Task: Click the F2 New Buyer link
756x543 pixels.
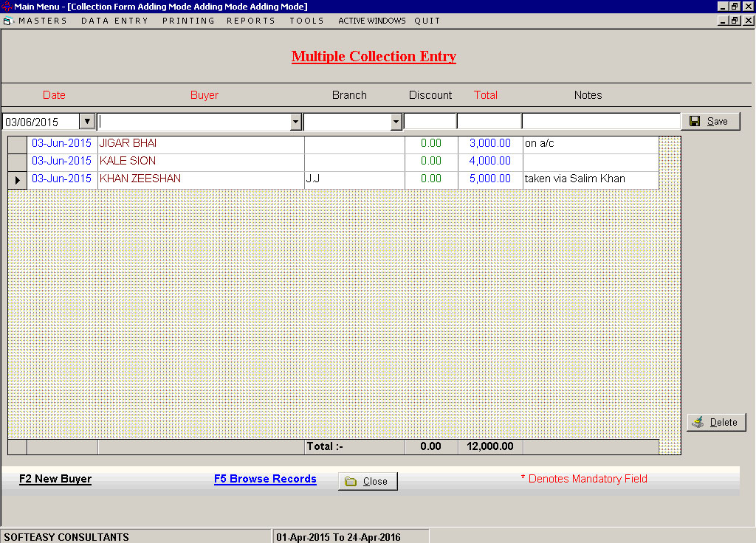Action: click(55, 479)
